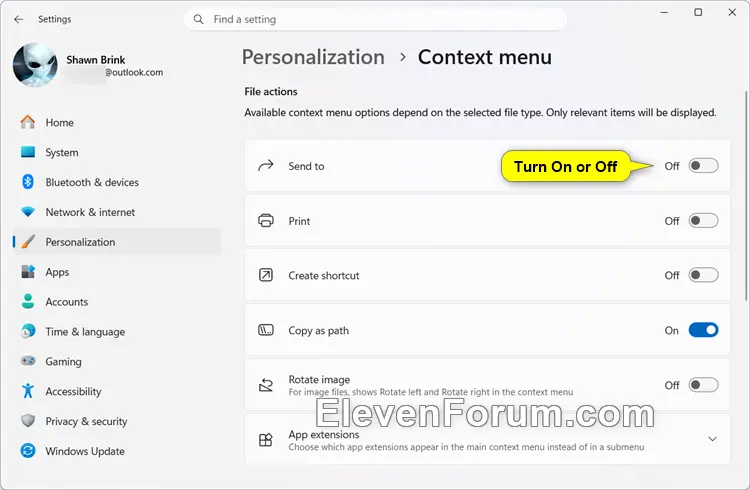Screen dimensions: 750x490
Task: Click the back arrow in Settings
Action: pos(19,19)
